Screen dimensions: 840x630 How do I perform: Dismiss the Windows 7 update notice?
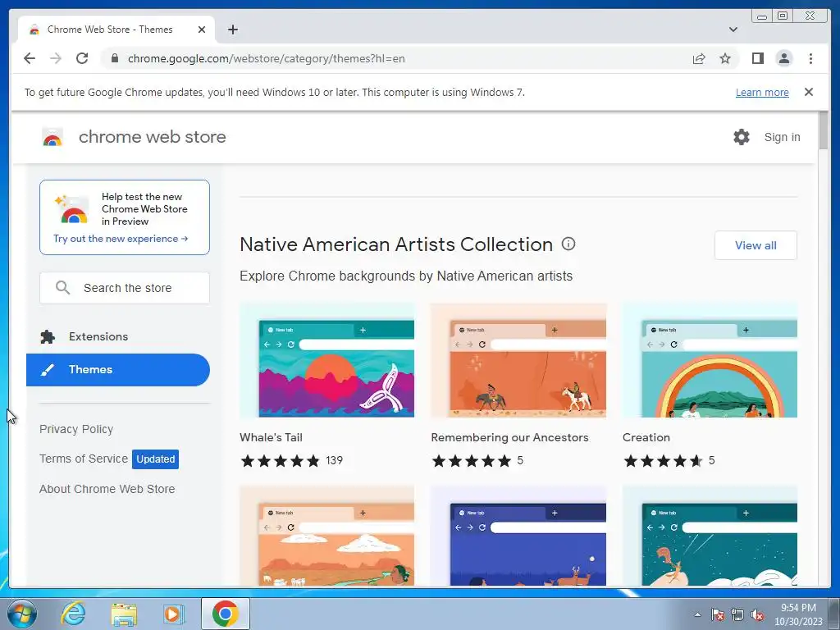pyautogui.click(x=809, y=92)
